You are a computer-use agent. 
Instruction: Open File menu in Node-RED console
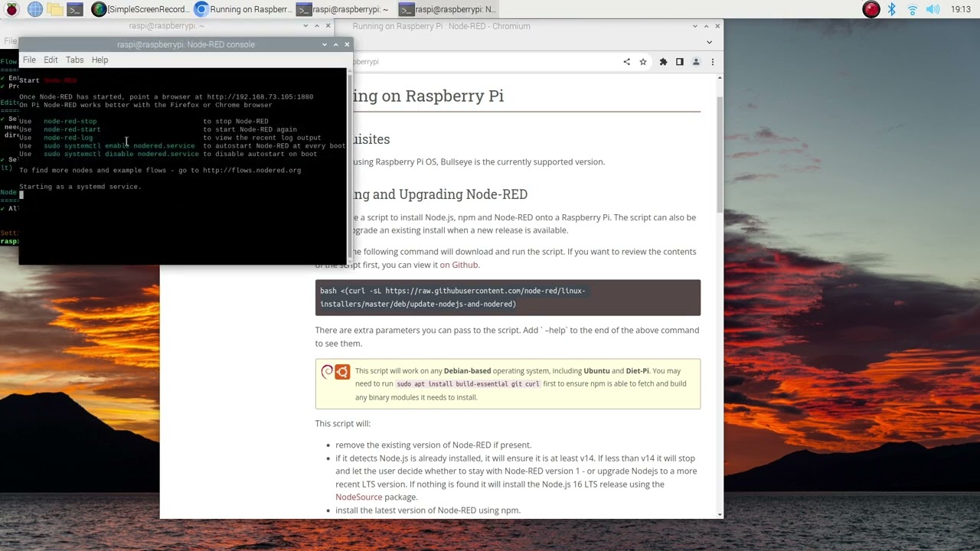pos(29,60)
